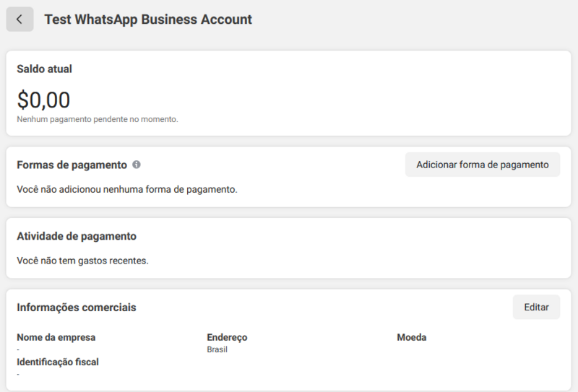Click the Nome da empresa label
Screen dimensions: 578x392
(56, 337)
